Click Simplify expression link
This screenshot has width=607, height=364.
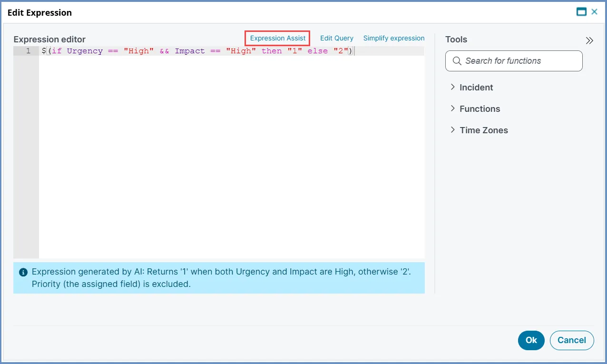[x=394, y=38]
